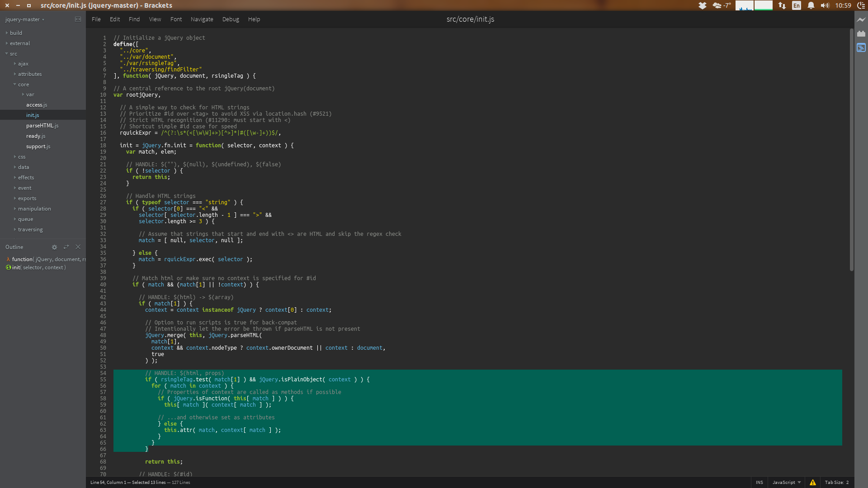
Task: Open the Extension Manager brick icon
Action: 861,34
